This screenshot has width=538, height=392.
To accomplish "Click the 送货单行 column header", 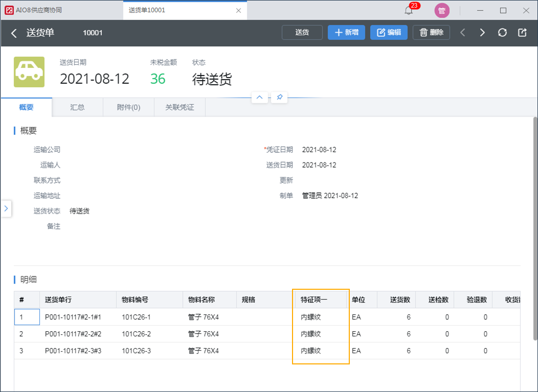I will (78, 299).
